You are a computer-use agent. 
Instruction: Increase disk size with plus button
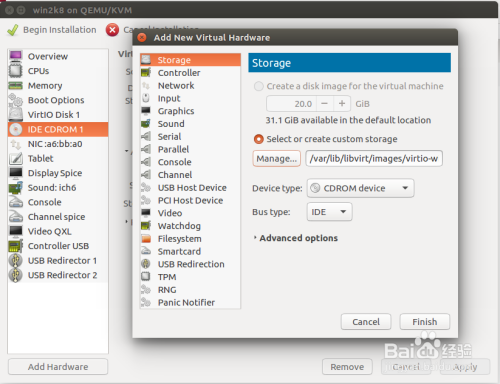click(342, 104)
